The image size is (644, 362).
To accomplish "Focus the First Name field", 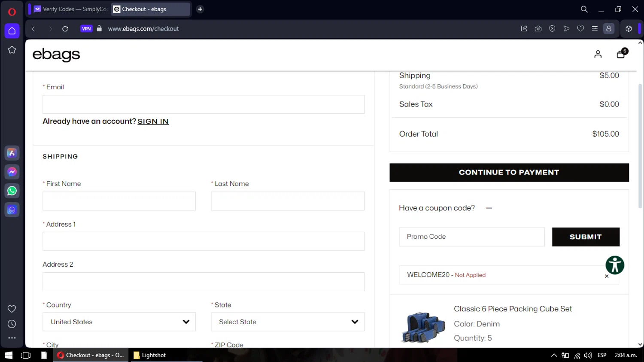I will click(119, 201).
